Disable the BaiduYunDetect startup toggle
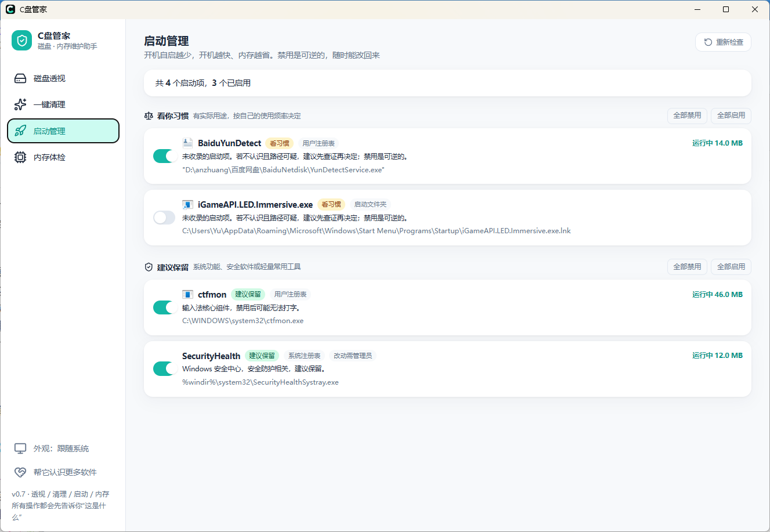 pos(164,156)
